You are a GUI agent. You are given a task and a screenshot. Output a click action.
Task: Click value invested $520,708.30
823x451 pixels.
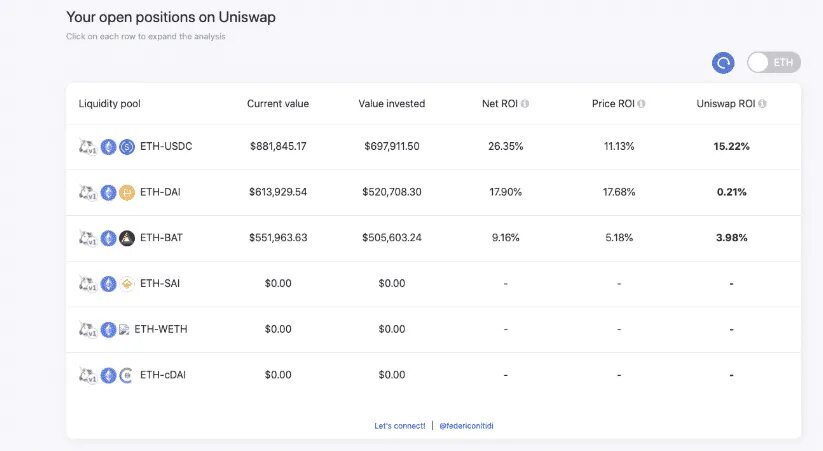[392, 192]
